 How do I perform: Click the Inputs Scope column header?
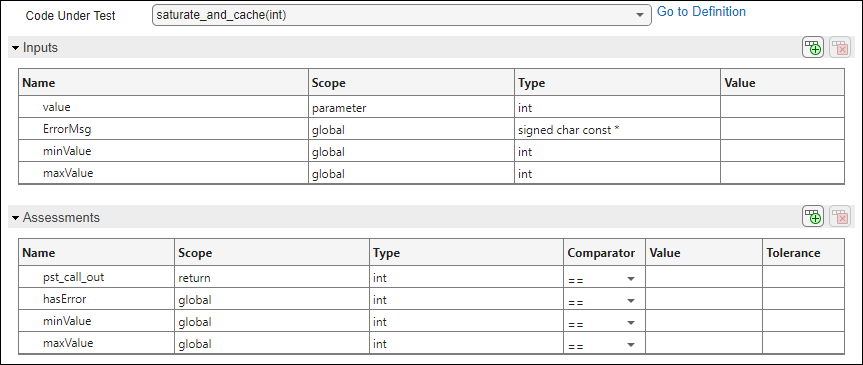click(411, 83)
